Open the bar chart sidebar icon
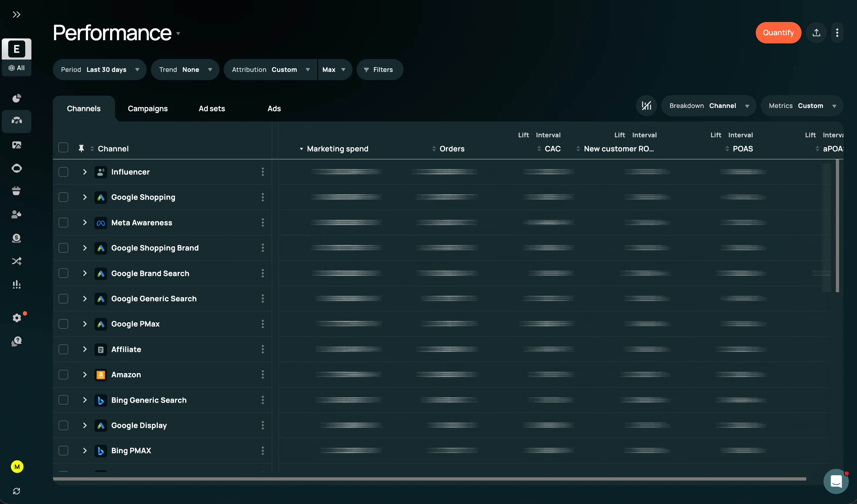 click(x=17, y=284)
